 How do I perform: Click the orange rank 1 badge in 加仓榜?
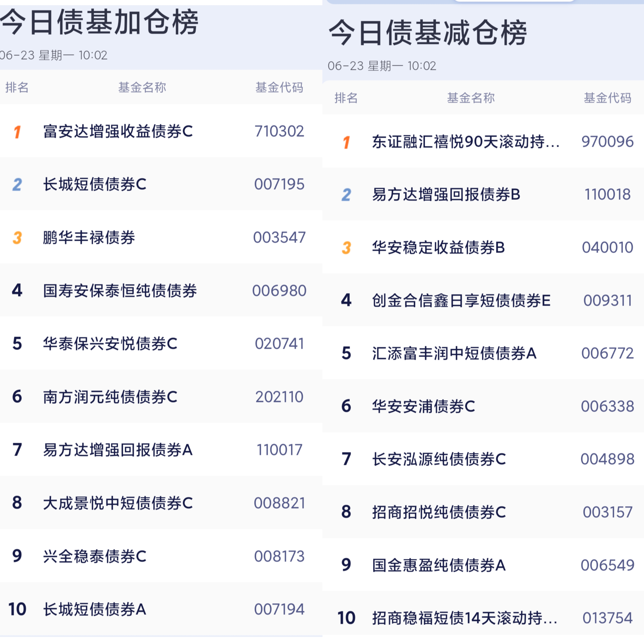click(x=17, y=132)
